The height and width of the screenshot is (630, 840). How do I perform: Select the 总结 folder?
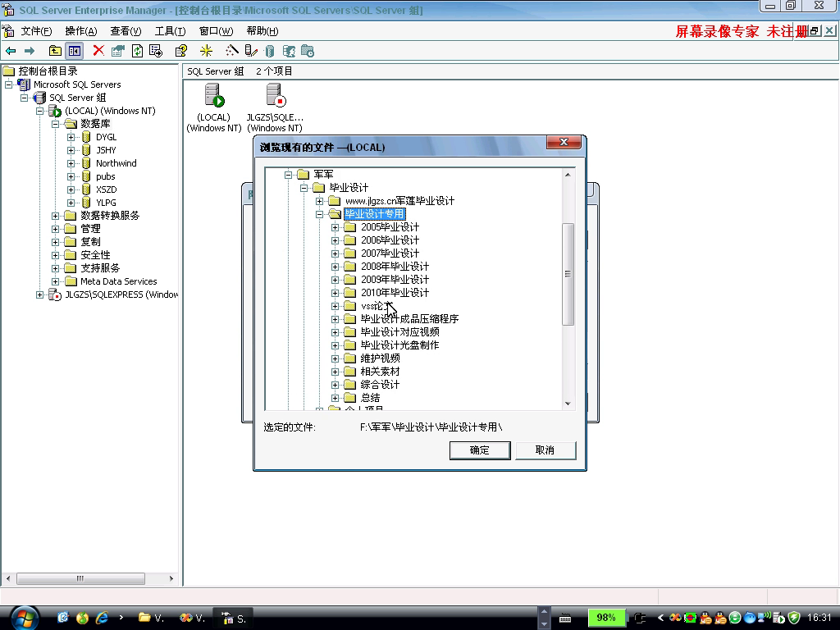click(x=370, y=398)
